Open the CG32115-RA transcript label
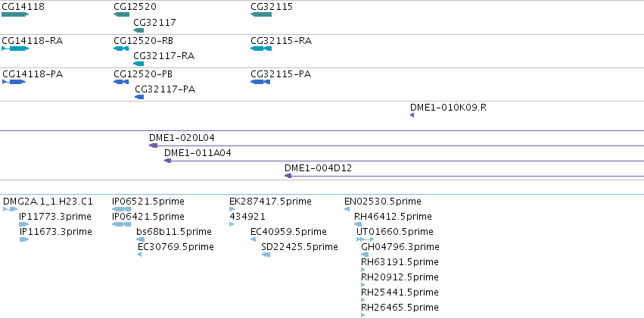The height and width of the screenshot is (319, 644). pyautogui.click(x=281, y=40)
